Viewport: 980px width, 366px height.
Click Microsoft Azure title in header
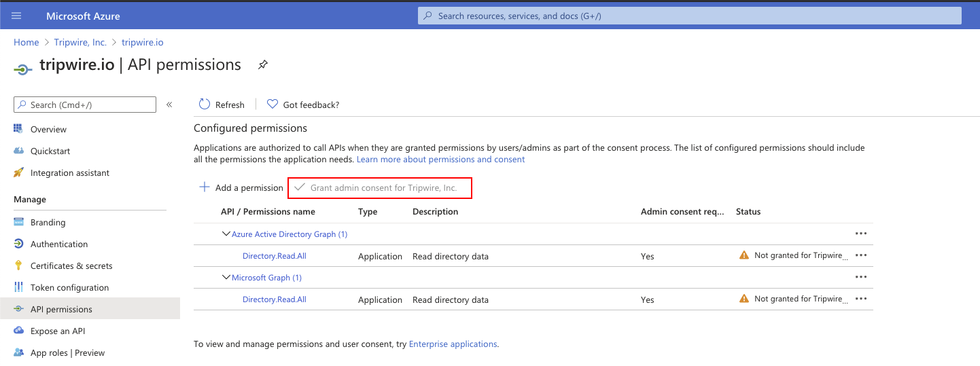pos(83,16)
